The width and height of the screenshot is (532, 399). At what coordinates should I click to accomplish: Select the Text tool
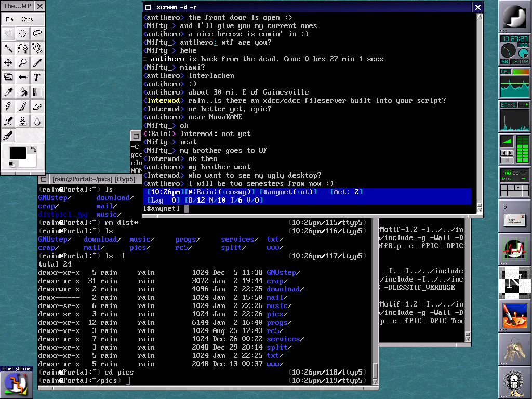(37, 77)
